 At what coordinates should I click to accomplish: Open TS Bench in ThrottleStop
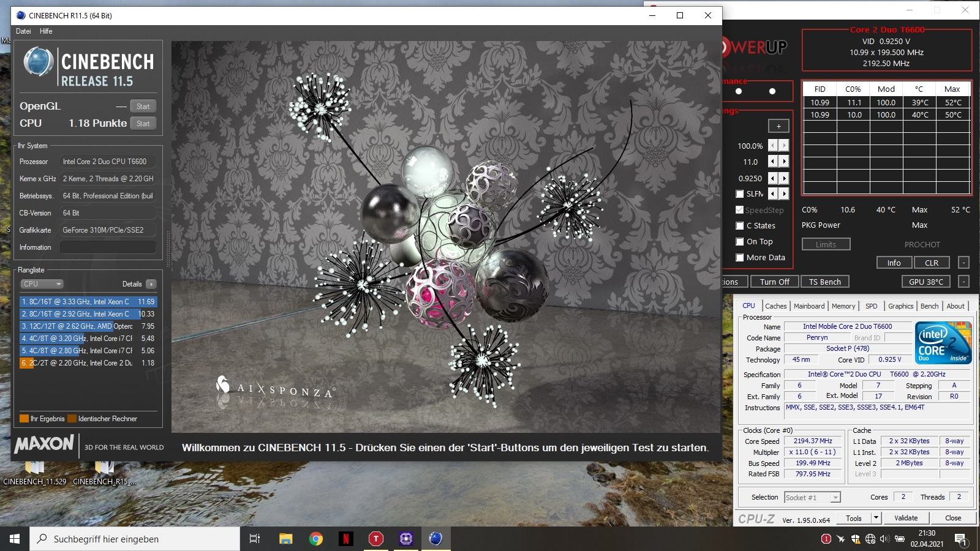(x=824, y=282)
